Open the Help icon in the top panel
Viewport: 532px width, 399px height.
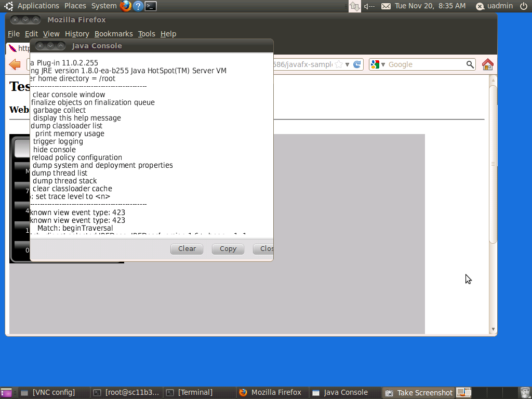point(138,6)
